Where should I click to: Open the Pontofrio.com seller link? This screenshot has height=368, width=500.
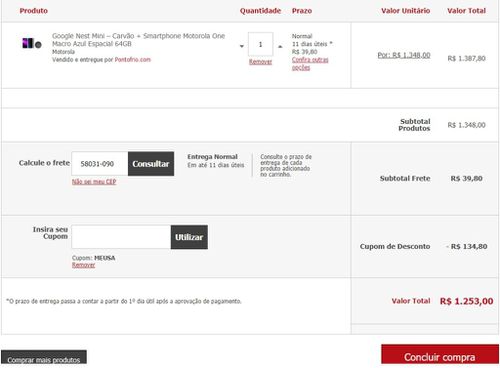(133, 60)
